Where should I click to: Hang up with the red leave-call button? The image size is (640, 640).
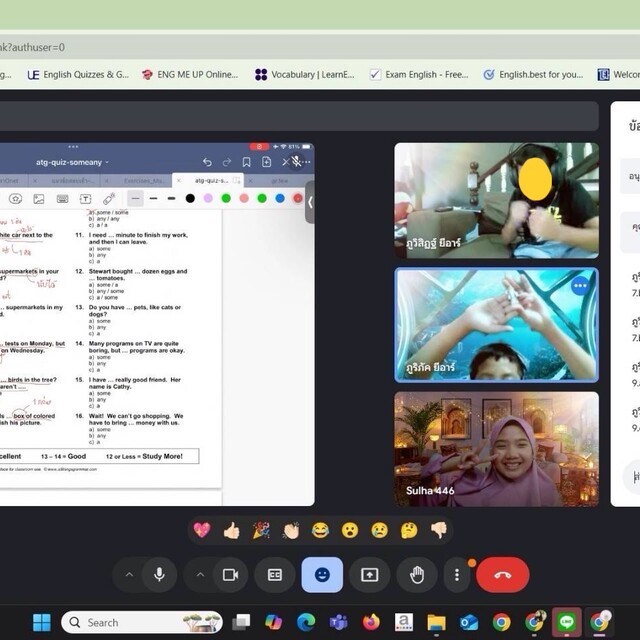[x=502, y=575]
